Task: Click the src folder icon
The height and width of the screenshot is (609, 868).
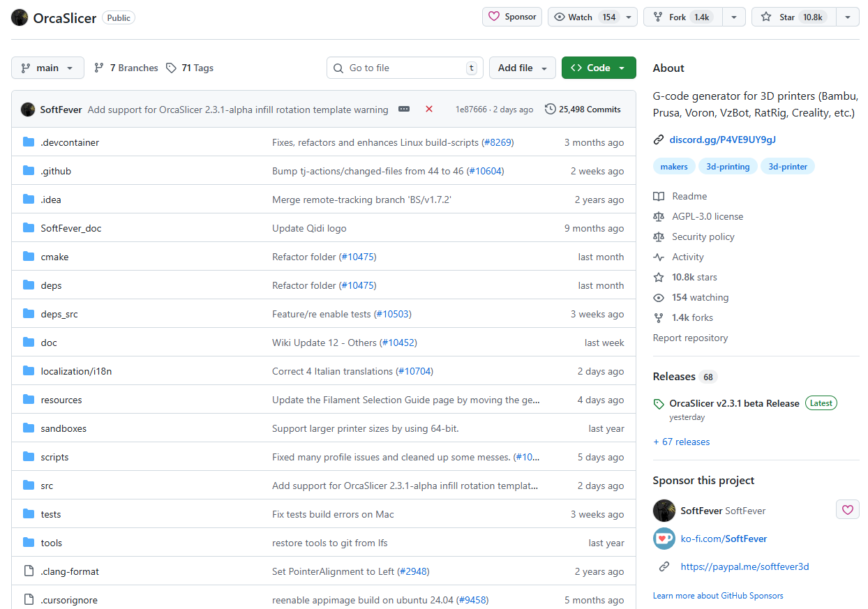Action: tap(29, 486)
